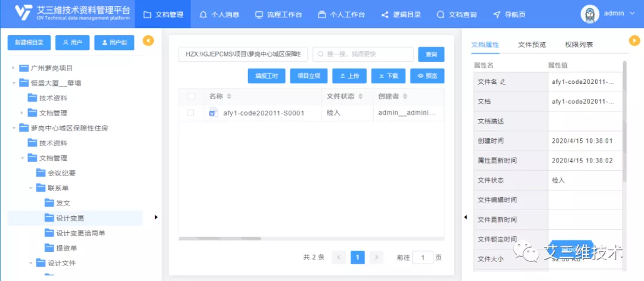
Task: Expand 文档管理 under 恒盛大厦__幕墙
Action: coord(22,113)
